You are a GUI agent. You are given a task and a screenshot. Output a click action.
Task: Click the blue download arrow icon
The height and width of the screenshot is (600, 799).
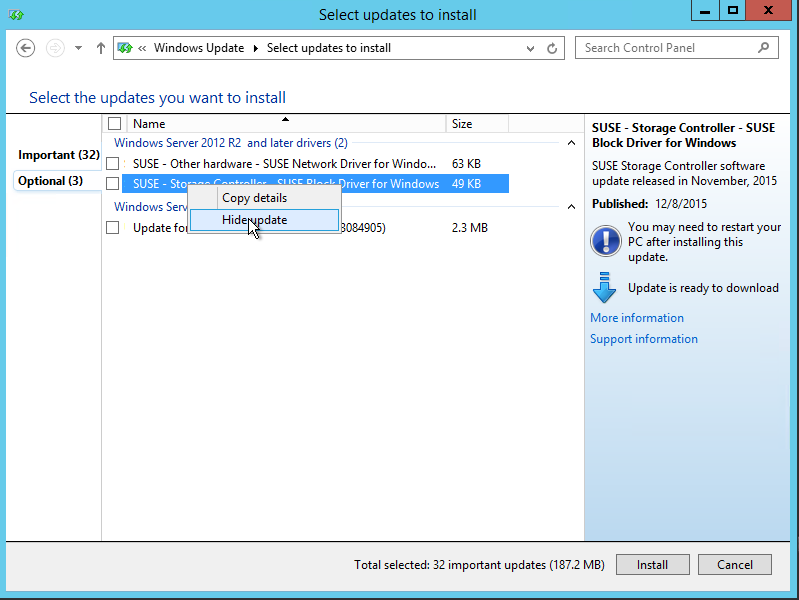605,288
